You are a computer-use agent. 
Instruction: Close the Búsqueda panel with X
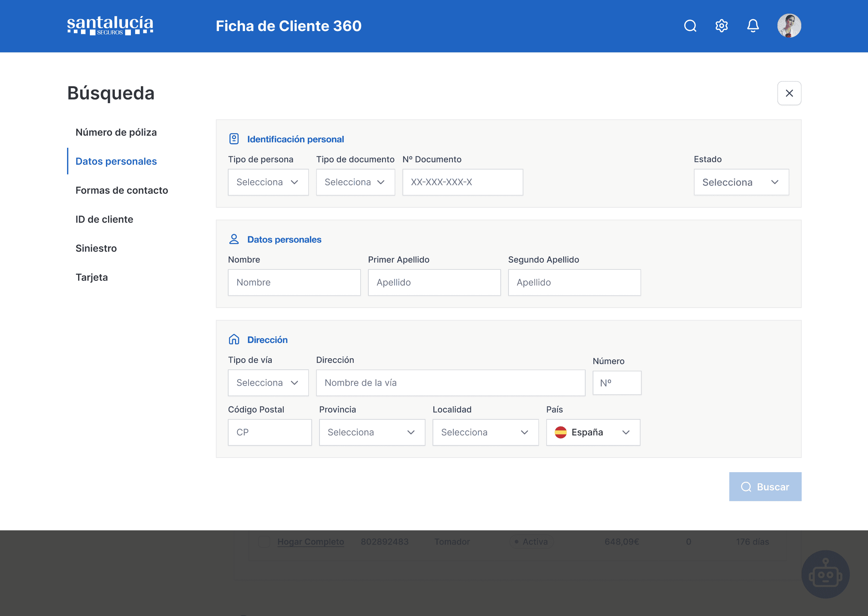(x=789, y=93)
